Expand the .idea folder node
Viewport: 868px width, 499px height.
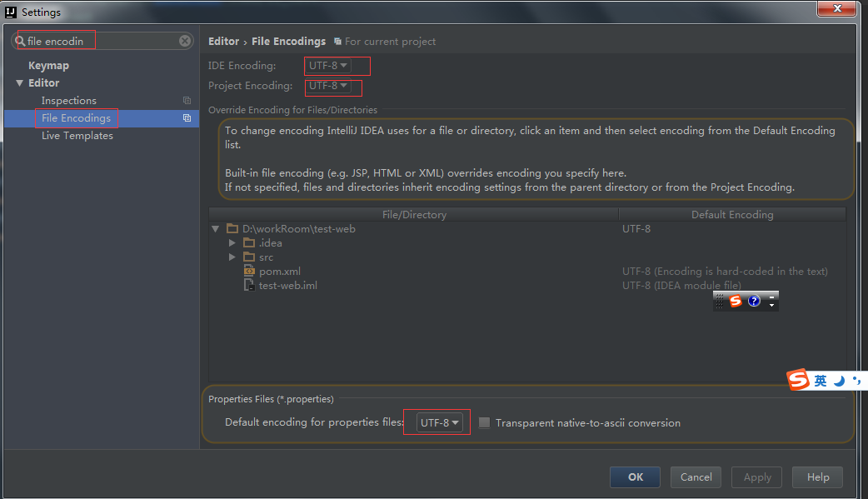(x=232, y=243)
